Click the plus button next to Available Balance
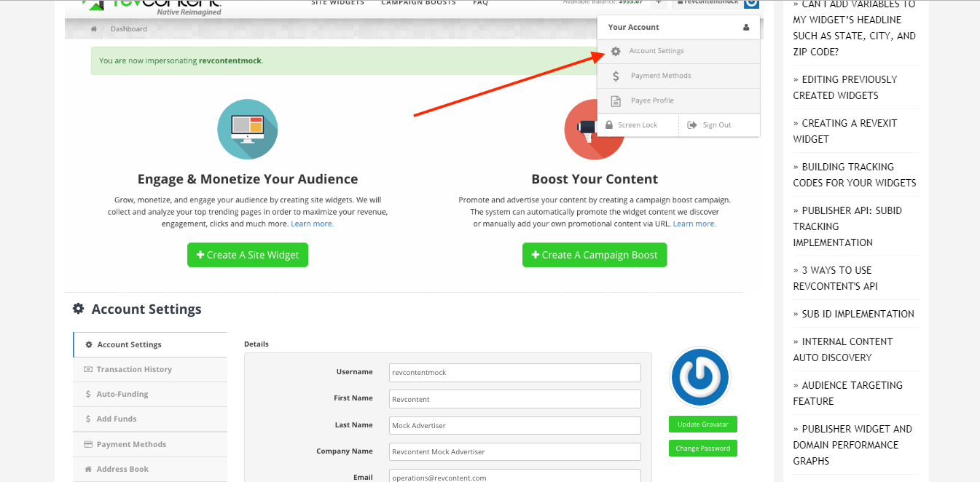Screen dimensions: 980x482 click(658, 3)
